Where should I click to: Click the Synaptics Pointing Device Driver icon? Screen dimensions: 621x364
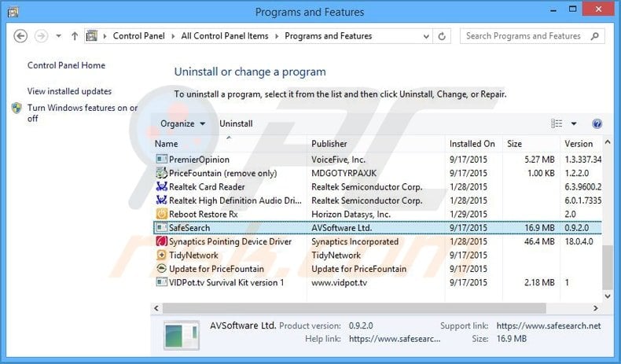(x=161, y=241)
